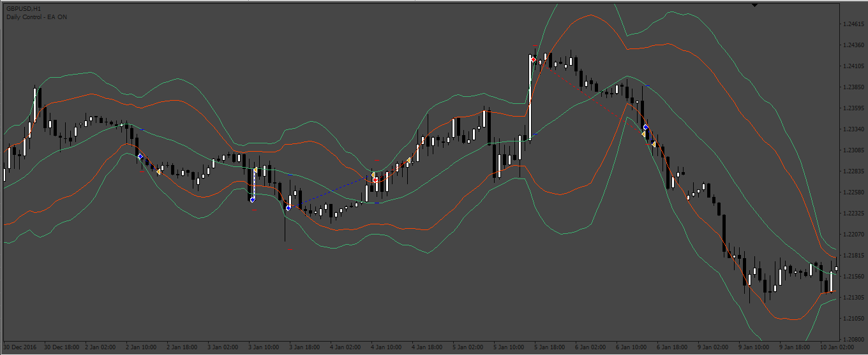This screenshot has width=868, height=355.
Task: Click price level 1.21305
Action: click(x=853, y=298)
